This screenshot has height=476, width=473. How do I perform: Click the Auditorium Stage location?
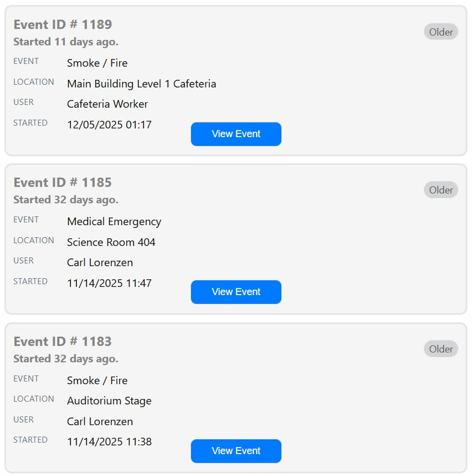(109, 401)
